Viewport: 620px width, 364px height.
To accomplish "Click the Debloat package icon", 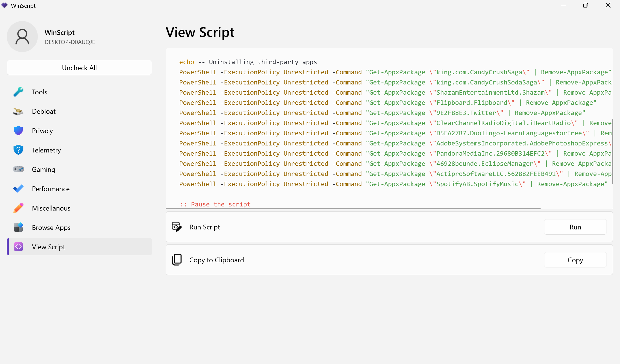I will (x=18, y=111).
